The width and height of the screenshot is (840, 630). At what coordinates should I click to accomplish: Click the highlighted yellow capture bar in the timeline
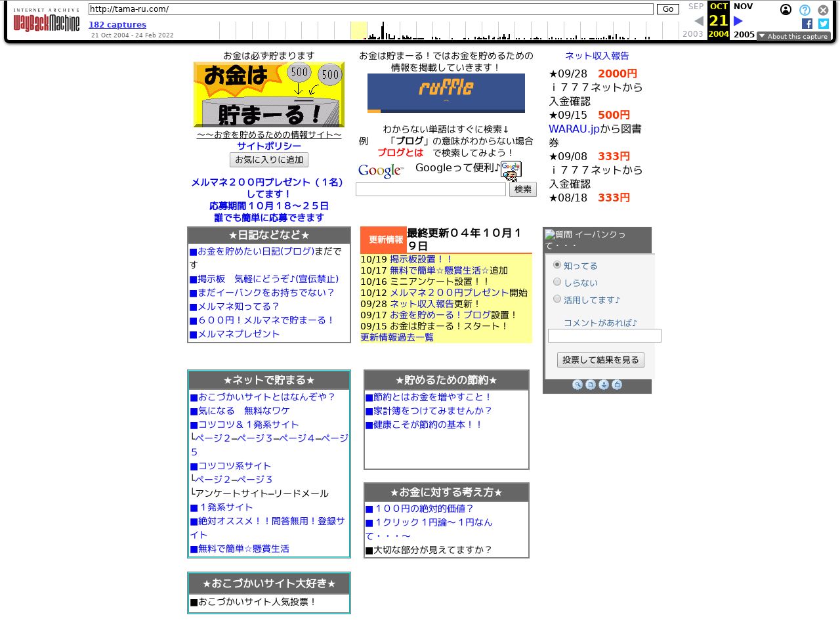click(358, 30)
